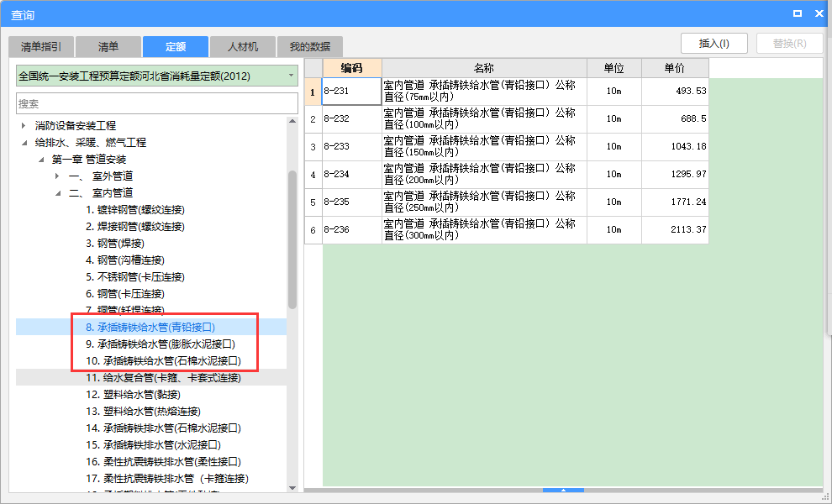Expand the 一、室外管道 node

57,176
